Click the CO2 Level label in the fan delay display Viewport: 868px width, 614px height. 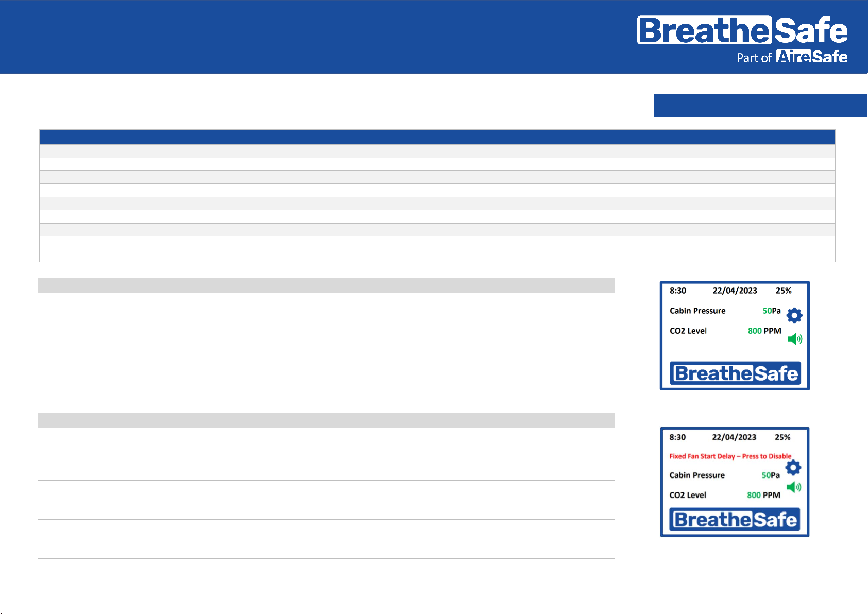point(688,495)
